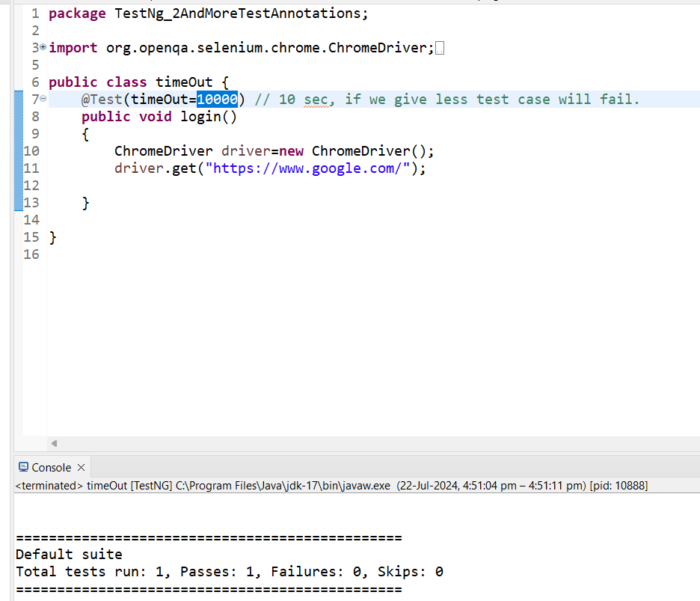This screenshot has width=700, height=601.
Task: Click the @Test annotation on line 7
Action: tap(102, 100)
